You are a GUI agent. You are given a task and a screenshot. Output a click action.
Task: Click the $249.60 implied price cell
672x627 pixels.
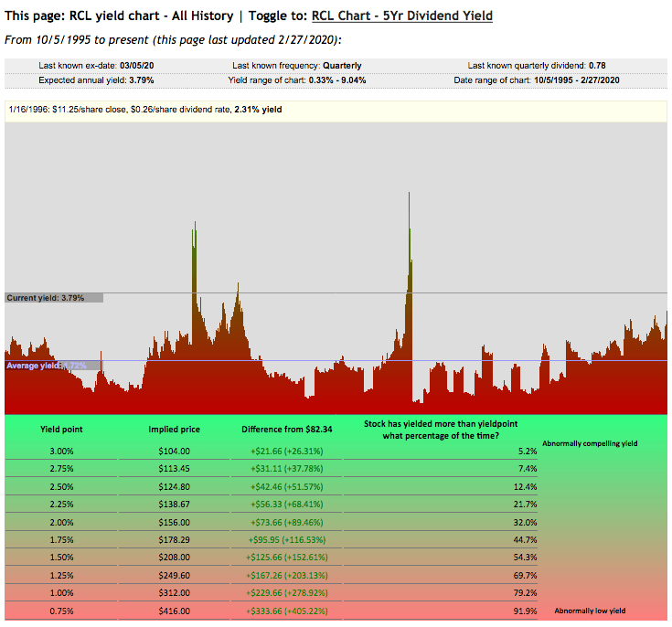pos(174,576)
